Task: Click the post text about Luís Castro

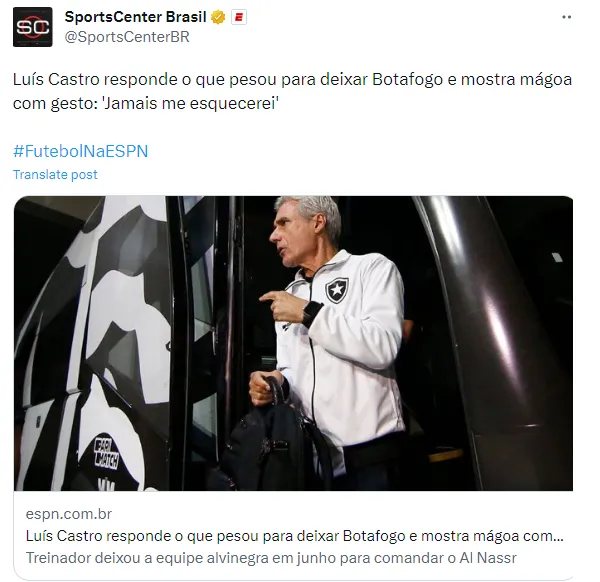Action: pyautogui.click(x=292, y=91)
